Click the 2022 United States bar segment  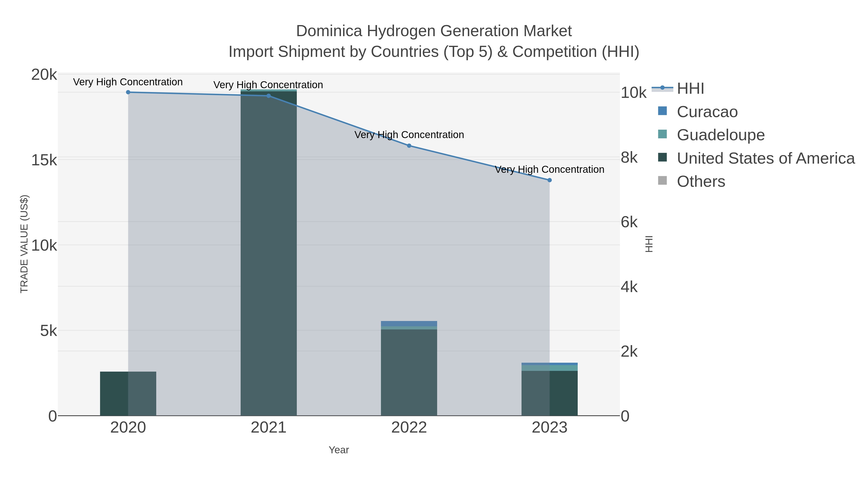(x=409, y=373)
